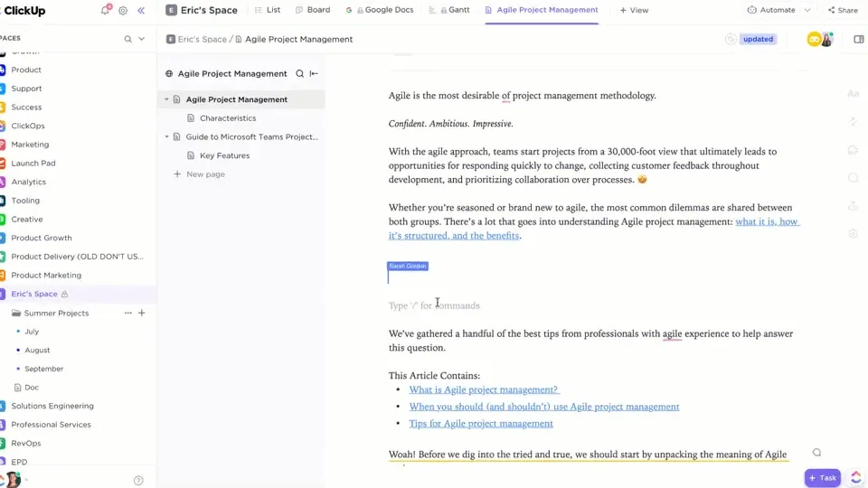Open the Launch Pad space
The height and width of the screenshot is (488, 868).
point(33,164)
